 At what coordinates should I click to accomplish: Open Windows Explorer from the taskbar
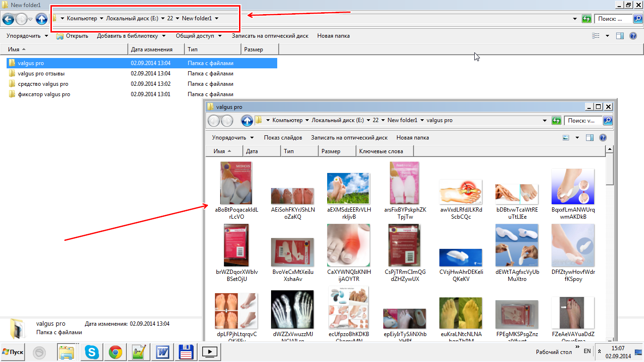coord(66,352)
